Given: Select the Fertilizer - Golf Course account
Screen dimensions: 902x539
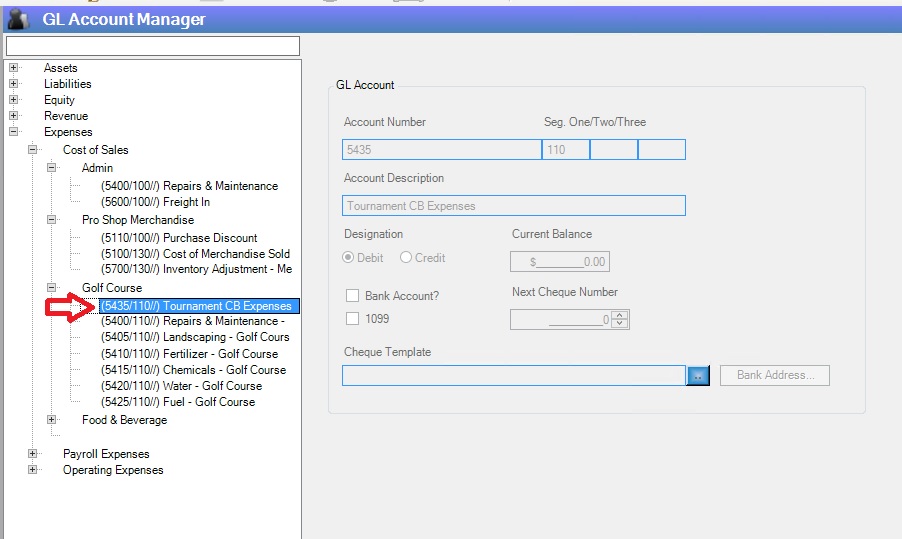Looking at the screenshot, I should point(189,354).
